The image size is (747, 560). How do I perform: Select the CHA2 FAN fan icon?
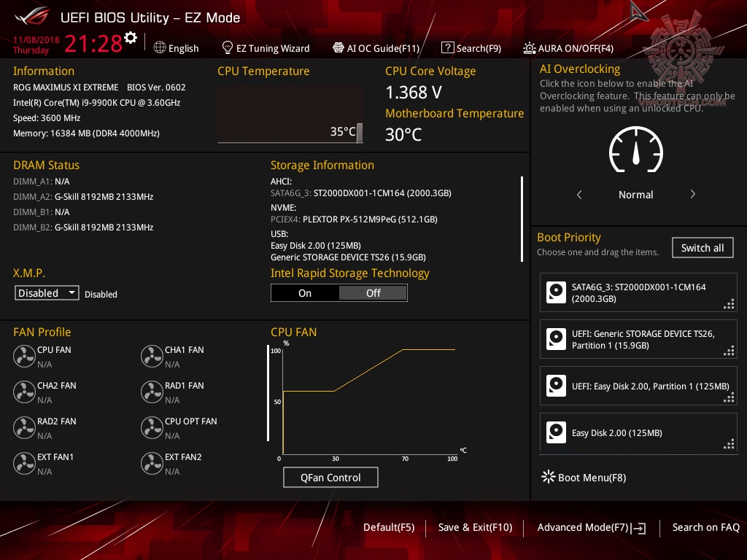point(24,392)
